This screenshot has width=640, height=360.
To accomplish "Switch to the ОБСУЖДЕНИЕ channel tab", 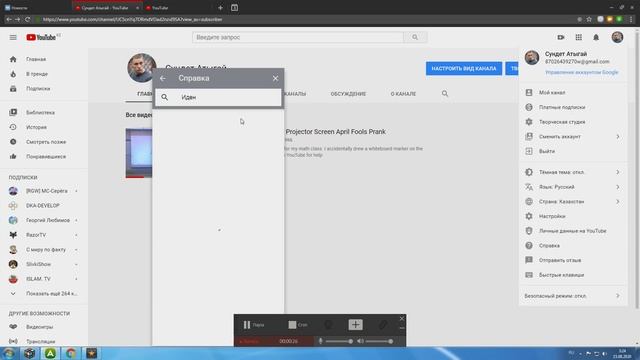I will [348, 94].
